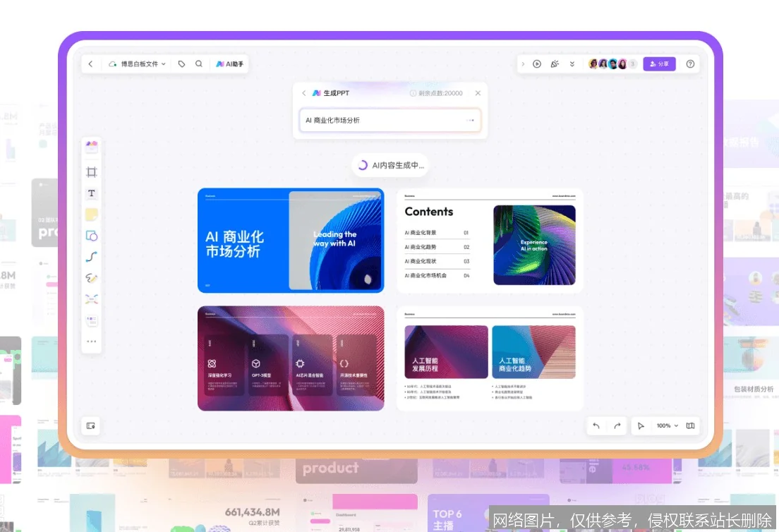This screenshot has height=532, width=779.
Task: Collapse the toolbar with double chevron
Action: [x=572, y=64]
